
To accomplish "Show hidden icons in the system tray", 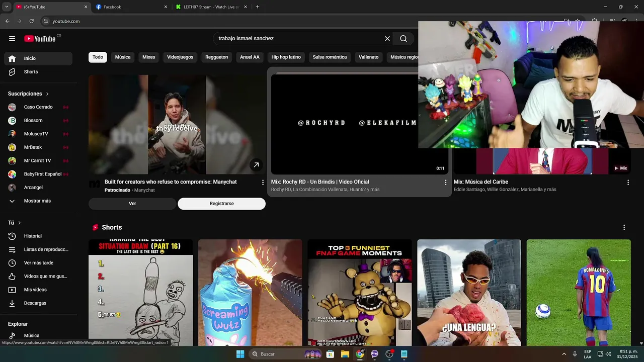I will pos(563,354).
